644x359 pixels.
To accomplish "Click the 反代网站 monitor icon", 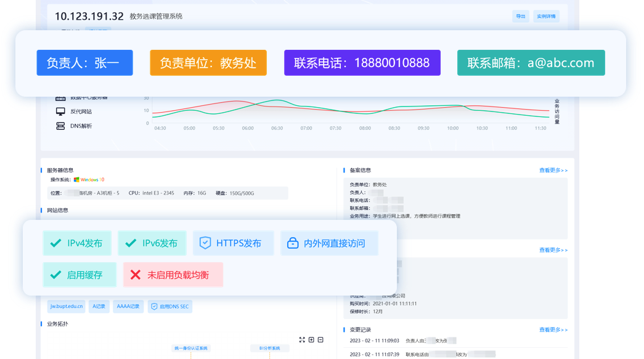I will tap(60, 111).
